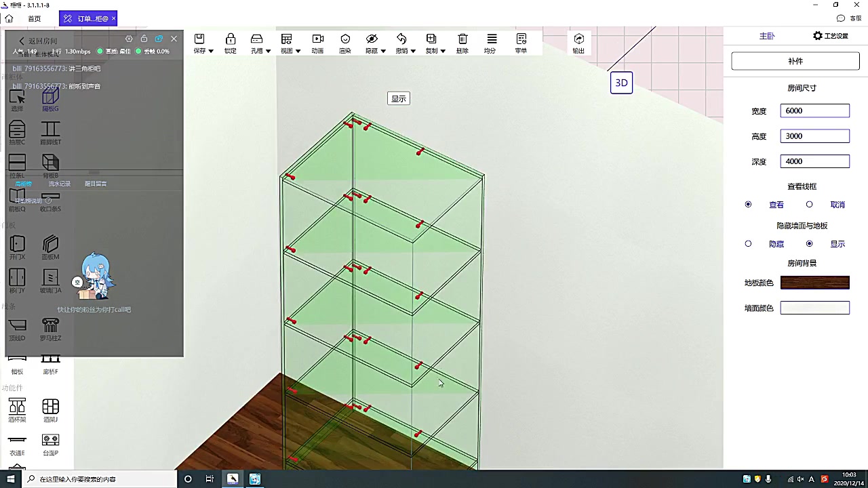Screen dimensions: 868x488
Task: Expand the 隐藏 dropdown arrow
Action: [x=383, y=52]
